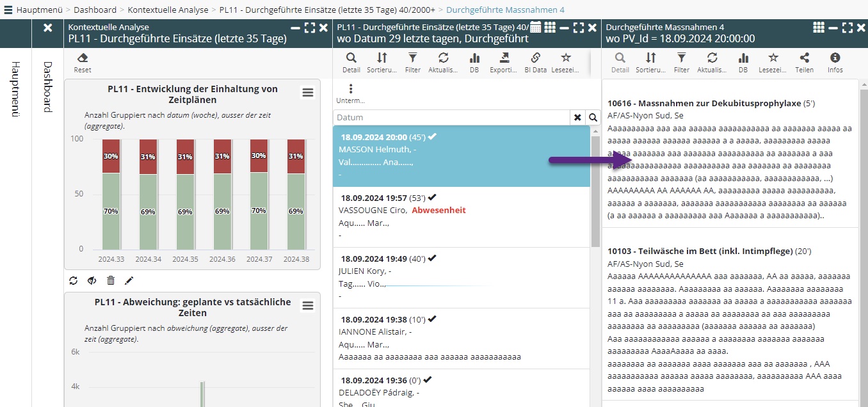This screenshot has height=407, width=868.
Task: Edit chart with the pencil icon
Action: tap(129, 280)
